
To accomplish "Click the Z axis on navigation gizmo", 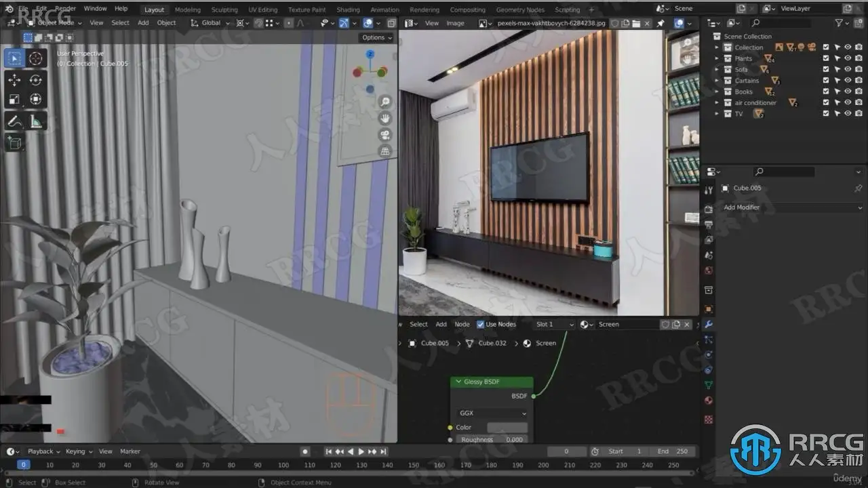I will pyautogui.click(x=370, y=55).
